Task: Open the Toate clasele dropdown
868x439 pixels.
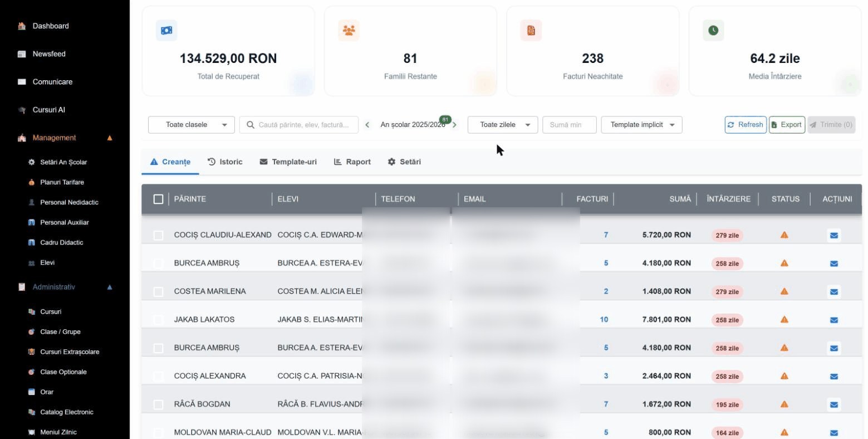Action: [192, 125]
